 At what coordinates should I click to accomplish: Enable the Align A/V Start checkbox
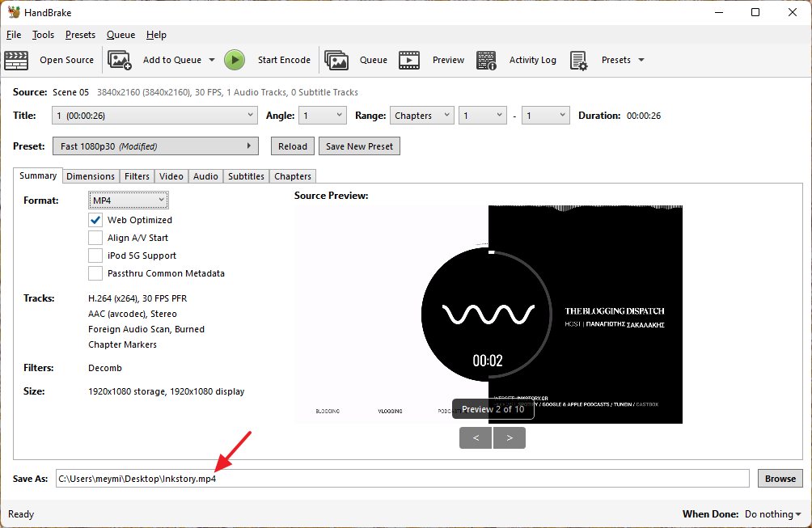95,238
